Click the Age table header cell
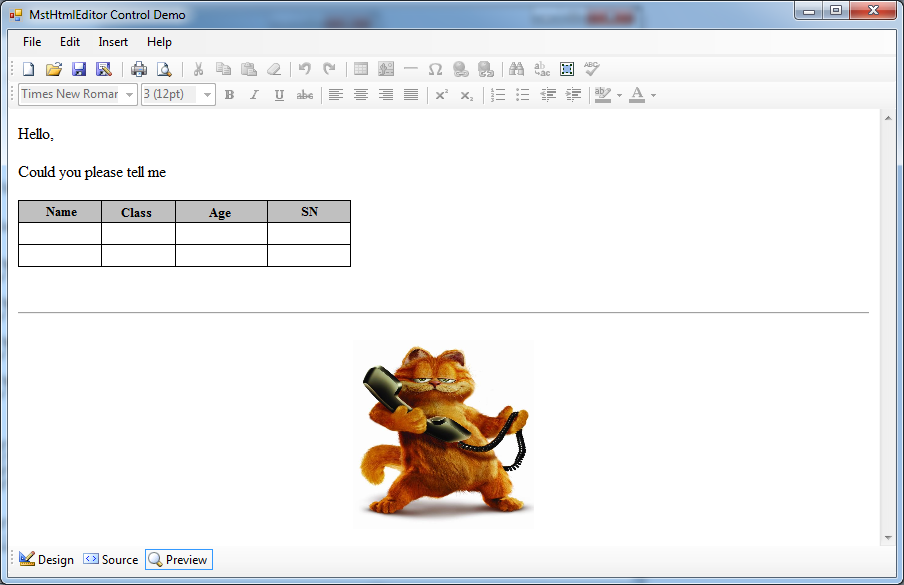904x585 pixels. point(221,212)
